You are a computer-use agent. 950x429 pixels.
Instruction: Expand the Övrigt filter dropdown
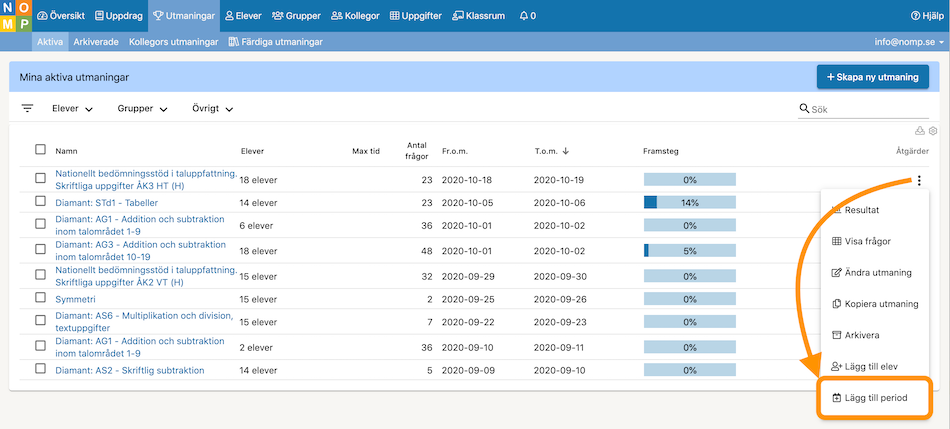pyautogui.click(x=213, y=109)
